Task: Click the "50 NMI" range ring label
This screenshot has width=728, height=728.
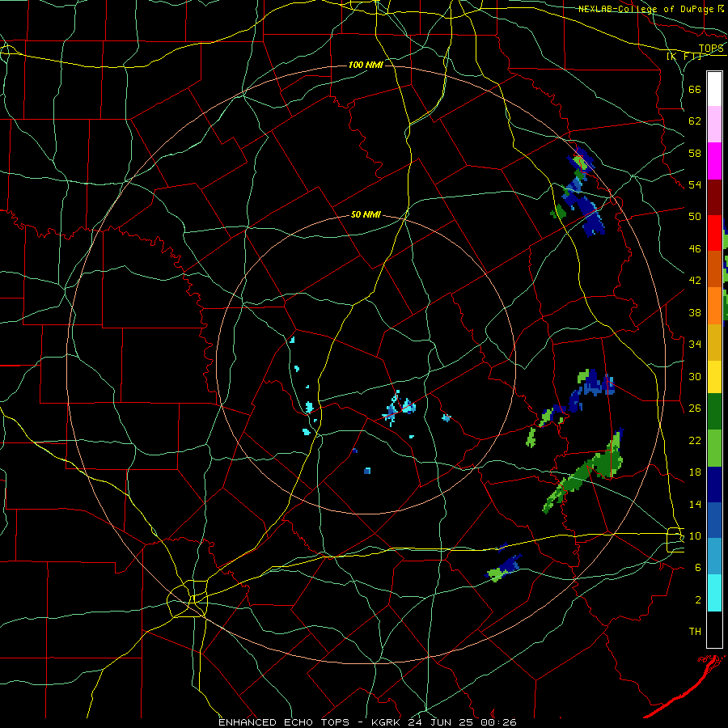Action: (x=366, y=214)
